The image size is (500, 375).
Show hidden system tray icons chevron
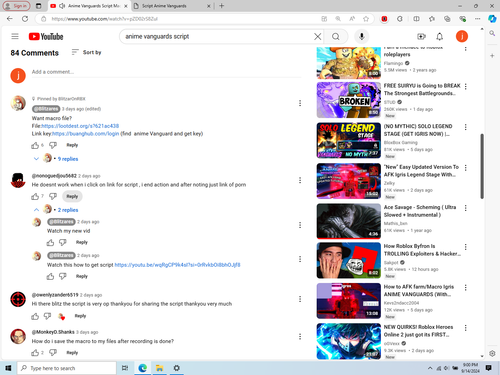pyautogui.click(x=430, y=368)
